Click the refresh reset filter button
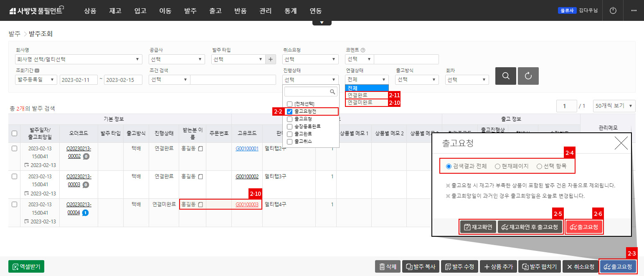Screen dimensions: 644x276 528,76
